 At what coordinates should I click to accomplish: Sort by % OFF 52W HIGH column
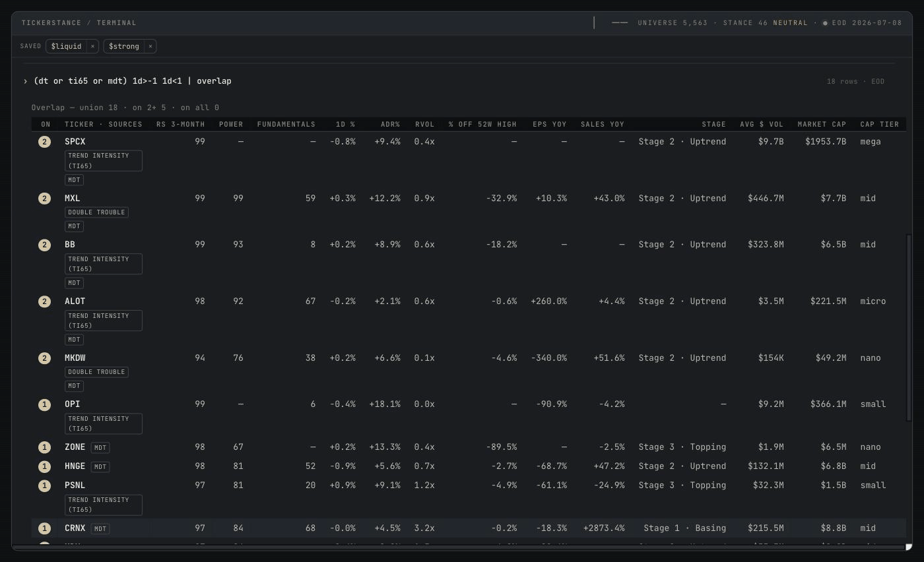point(482,124)
